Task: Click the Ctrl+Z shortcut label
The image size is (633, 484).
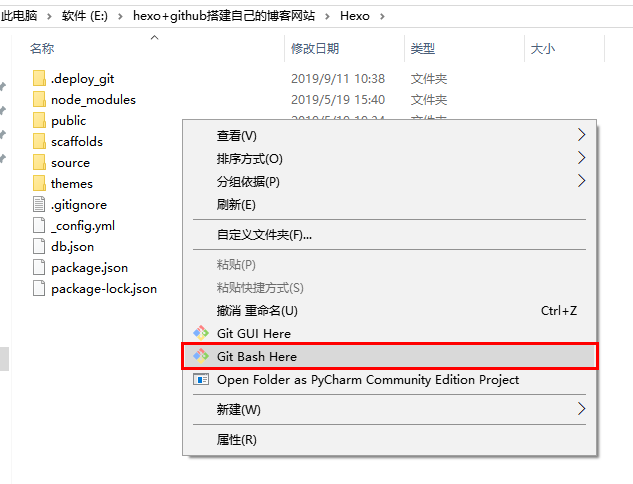Action: pos(559,311)
